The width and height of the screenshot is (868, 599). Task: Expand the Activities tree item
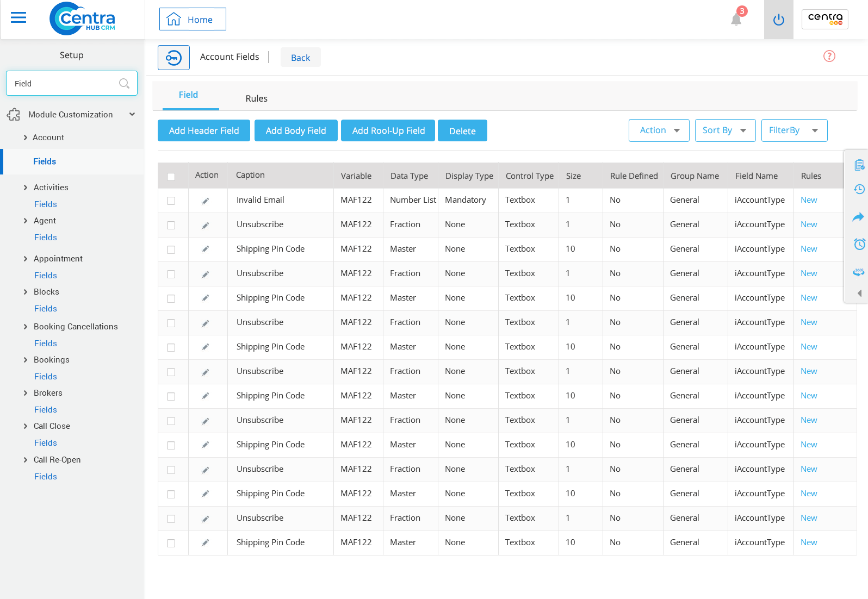point(26,188)
